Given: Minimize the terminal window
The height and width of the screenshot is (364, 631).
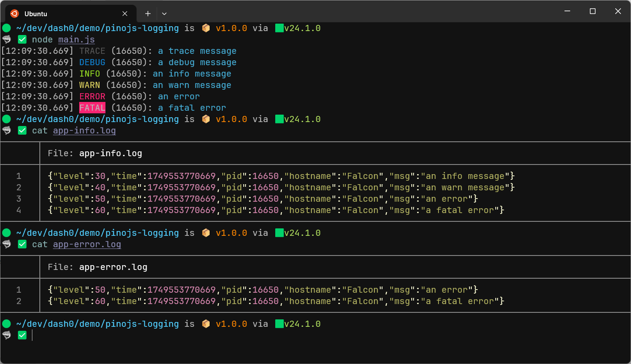Looking at the screenshot, I should (x=567, y=11).
